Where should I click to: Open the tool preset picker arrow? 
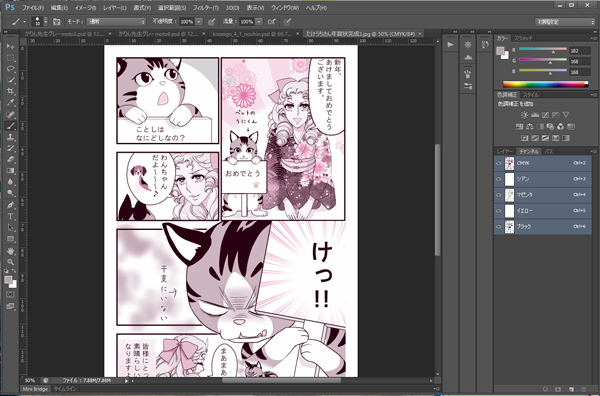click(x=24, y=22)
